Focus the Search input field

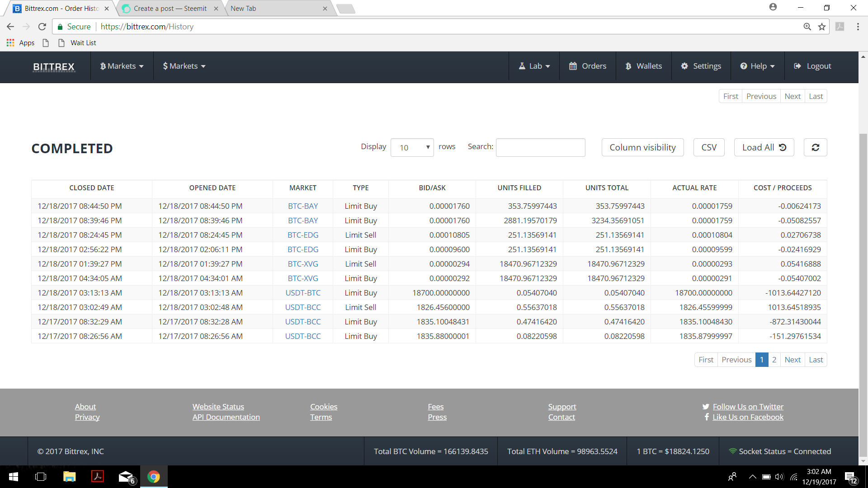click(x=540, y=147)
